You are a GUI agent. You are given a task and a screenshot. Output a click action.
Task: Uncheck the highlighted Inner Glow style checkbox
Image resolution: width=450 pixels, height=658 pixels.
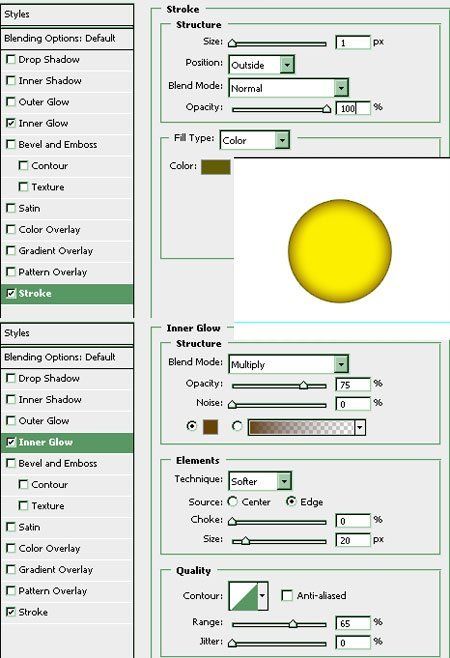[11, 442]
